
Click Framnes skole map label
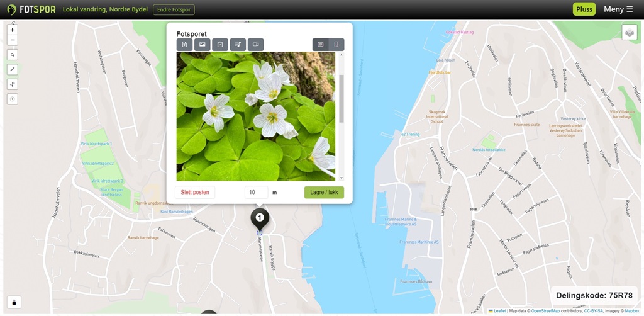pyautogui.click(x=526, y=125)
